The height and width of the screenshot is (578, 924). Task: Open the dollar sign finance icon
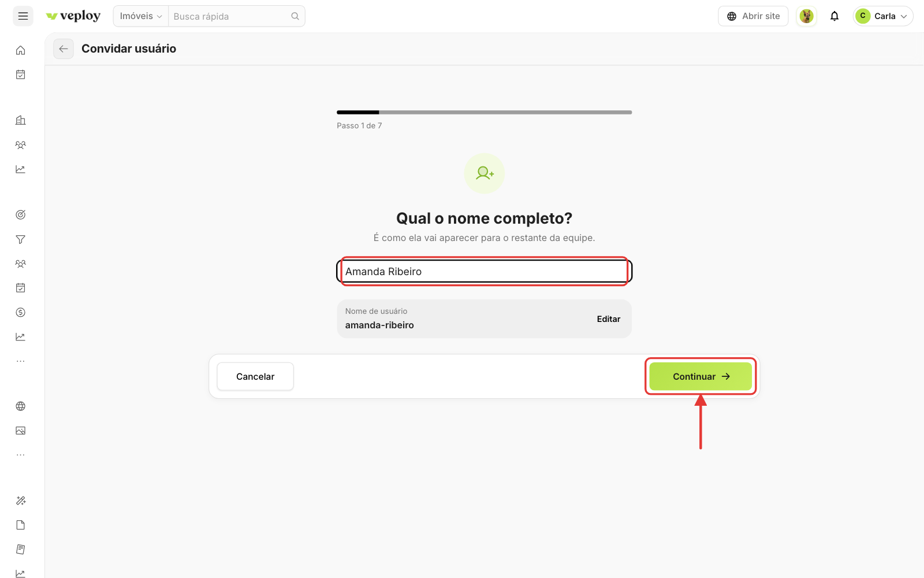pos(21,313)
